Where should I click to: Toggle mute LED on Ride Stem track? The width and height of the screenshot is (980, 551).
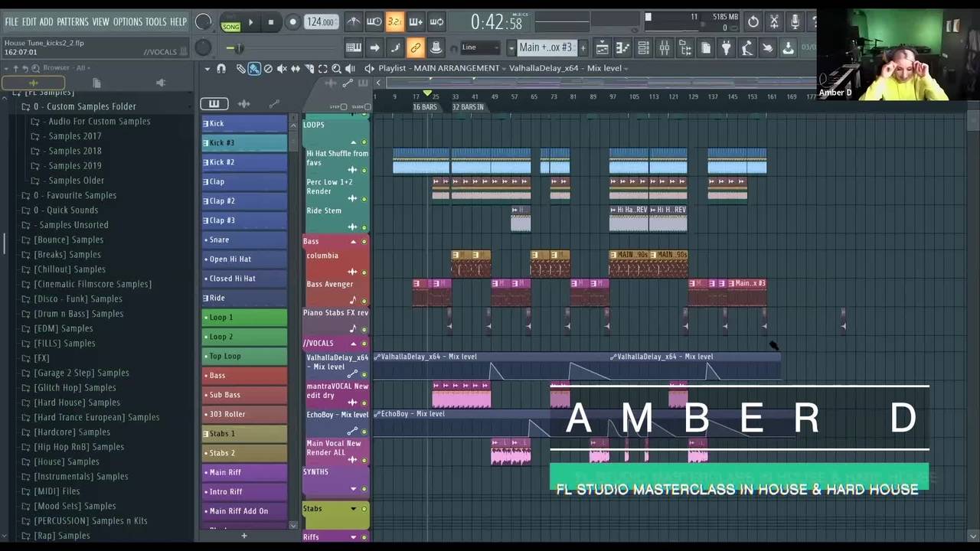pyautogui.click(x=364, y=227)
